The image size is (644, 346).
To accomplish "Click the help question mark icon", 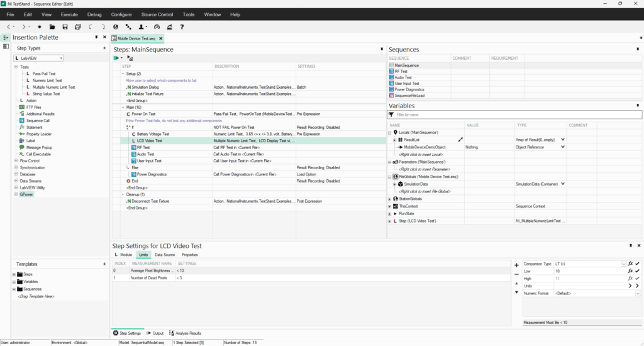I will tap(182, 27).
